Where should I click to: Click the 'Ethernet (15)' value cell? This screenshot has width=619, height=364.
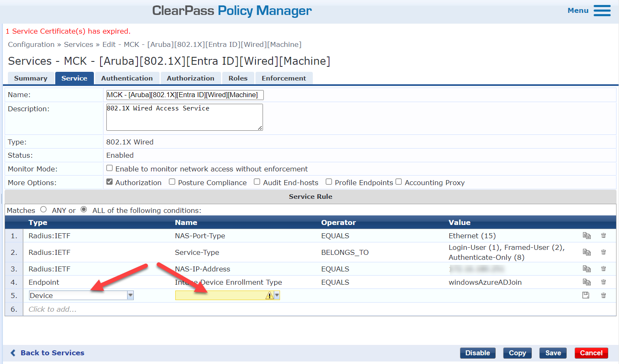(472, 236)
